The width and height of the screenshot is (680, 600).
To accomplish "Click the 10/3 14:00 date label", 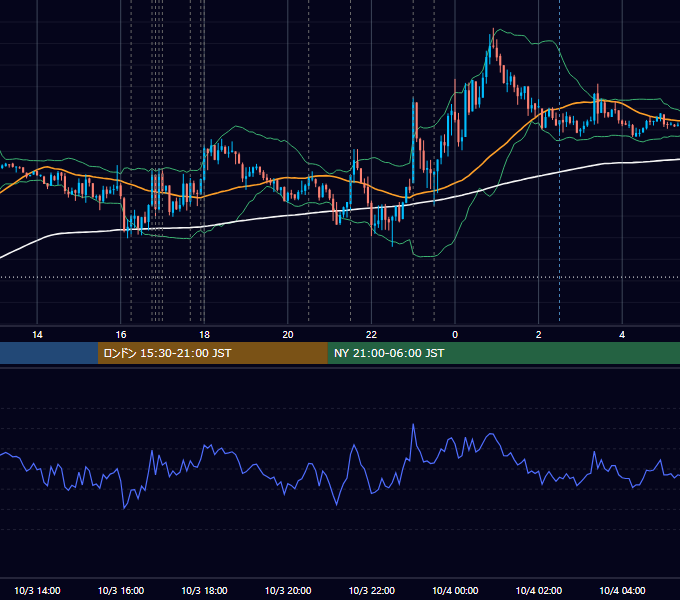I will (37, 590).
